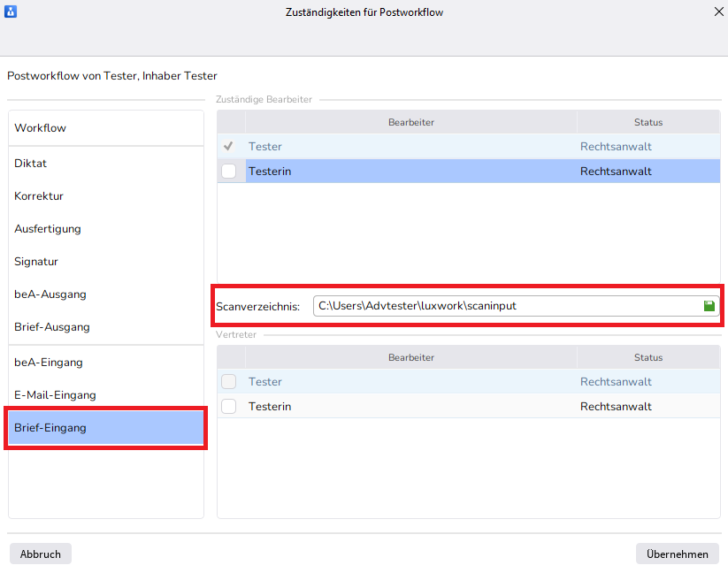The width and height of the screenshot is (728, 573).
Task: Go to the beA-Eingang entry
Action: [49, 363]
